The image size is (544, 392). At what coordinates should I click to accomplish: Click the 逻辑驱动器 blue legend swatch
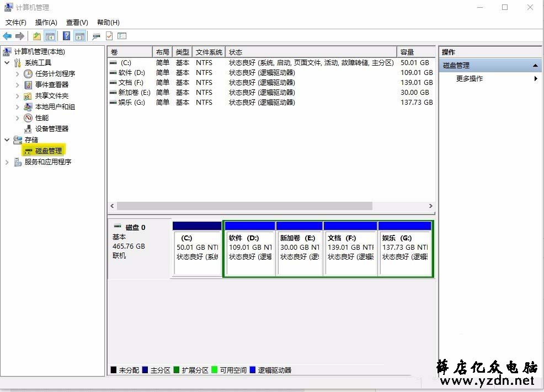click(x=252, y=370)
